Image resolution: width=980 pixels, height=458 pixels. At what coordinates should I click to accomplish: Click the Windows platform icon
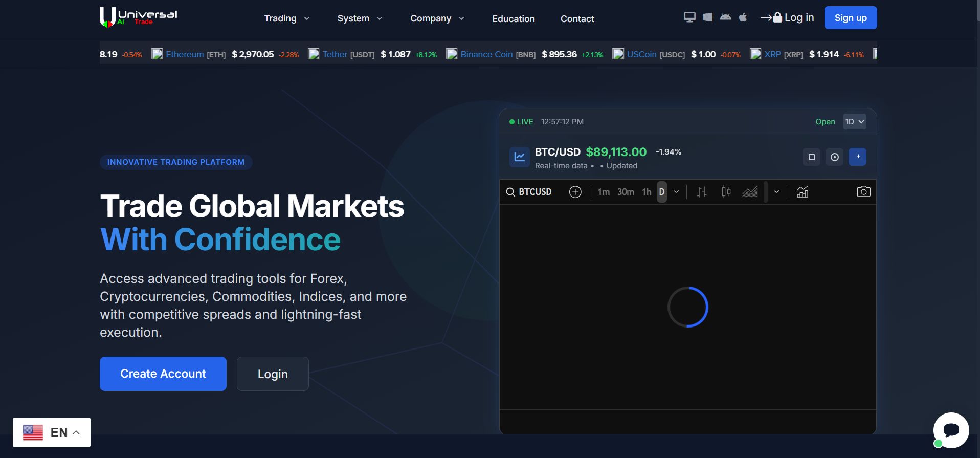(707, 17)
